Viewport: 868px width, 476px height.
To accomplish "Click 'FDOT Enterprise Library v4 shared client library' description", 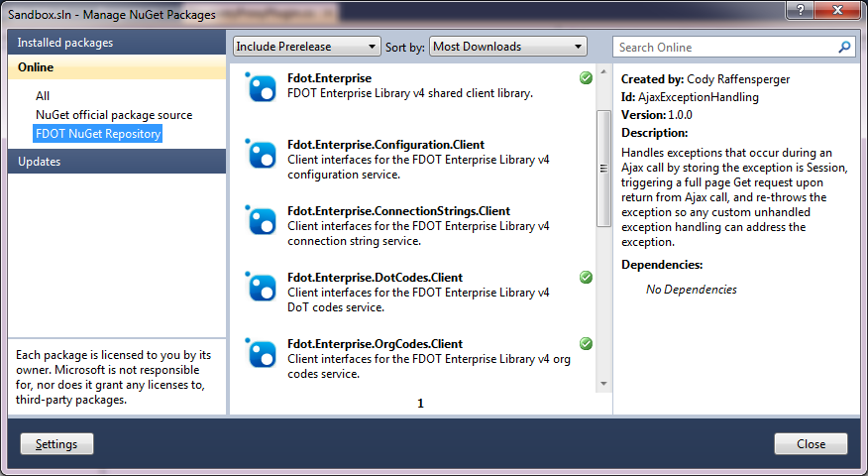I will [x=410, y=93].
